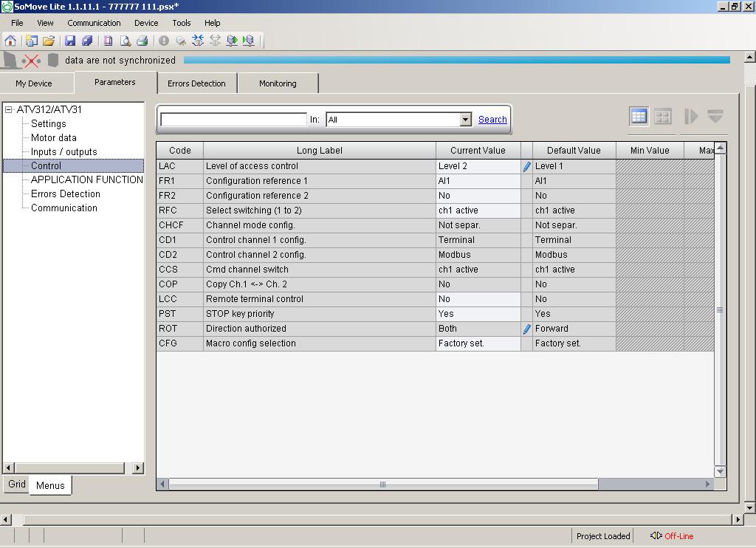Screen dimensions: 756x548
Task: Click the greyed expand-right arrow icon
Action: tap(691, 116)
